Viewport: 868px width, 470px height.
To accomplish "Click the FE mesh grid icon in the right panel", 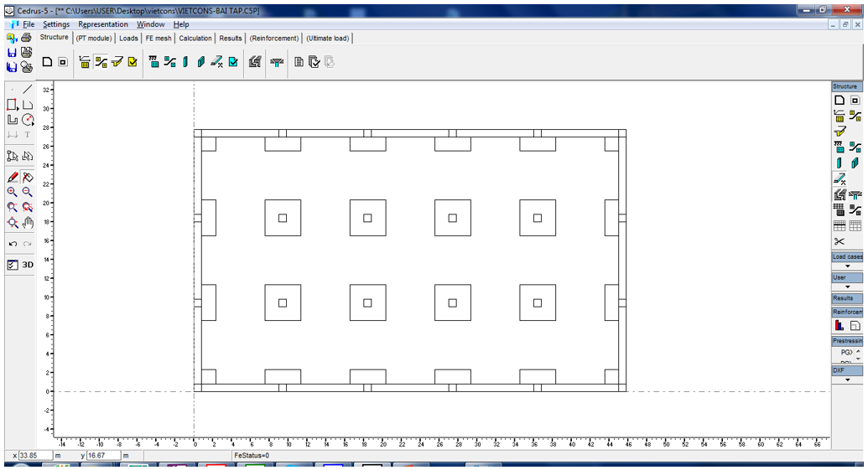I will click(839, 209).
